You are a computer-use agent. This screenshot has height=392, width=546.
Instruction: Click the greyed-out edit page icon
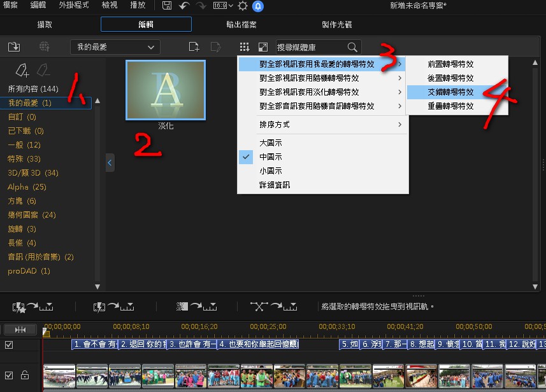[x=215, y=46]
